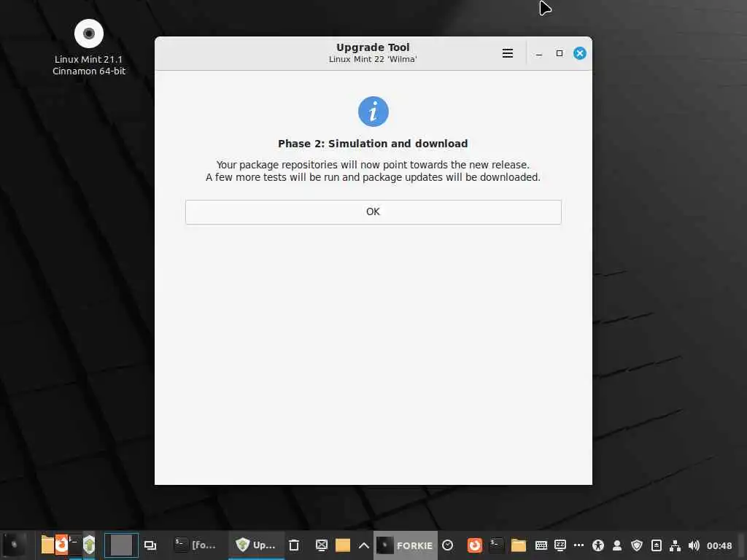Open the start menu at the taskbar's left end
Image resolution: width=747 pixels, height=560 pixels.
click(x=15, y=545)
